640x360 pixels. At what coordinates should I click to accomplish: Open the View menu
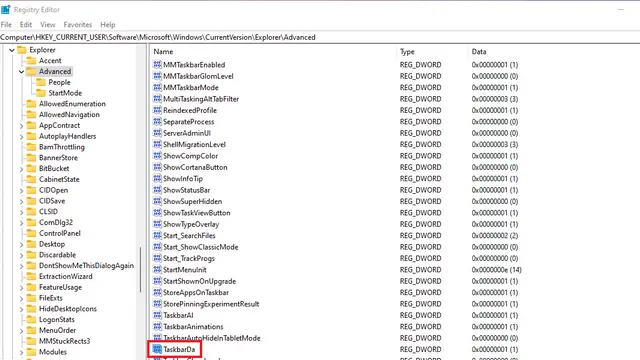(x=47, y=24)
